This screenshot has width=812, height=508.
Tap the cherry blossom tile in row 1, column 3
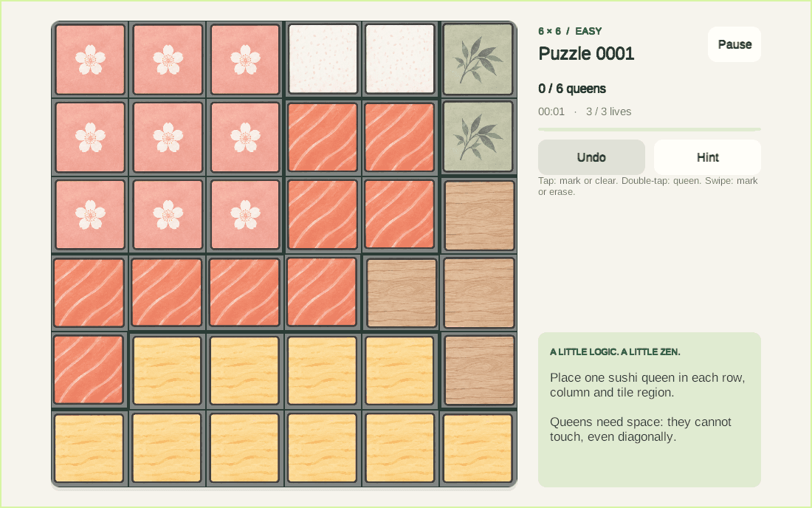(246, 60)
